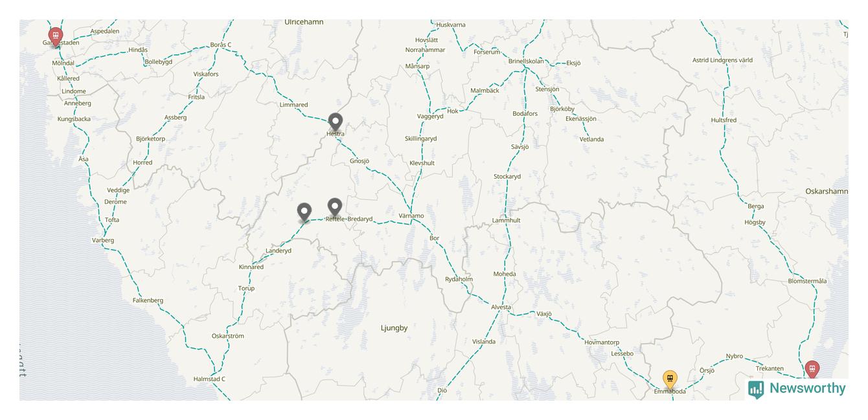This screenshot has width=868, height=420.
Task: Click the Newsworthy chart logo icon
Action: click(756, 389)
